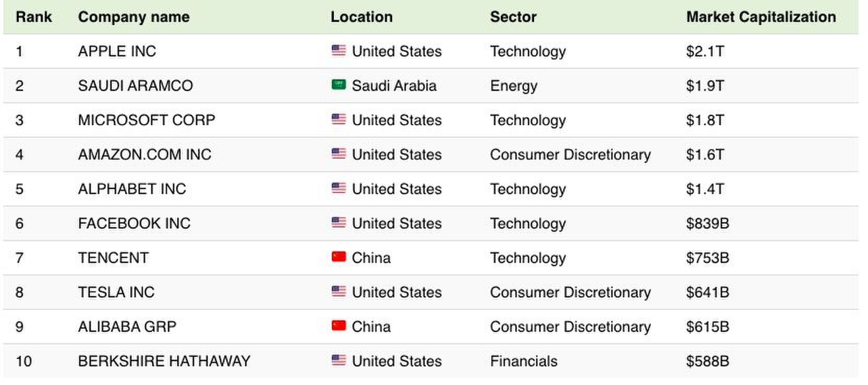Click the US flag in Berkshire Hathaway row
The height and width of the screenshot is (385, 868).
tap(339, 360)
